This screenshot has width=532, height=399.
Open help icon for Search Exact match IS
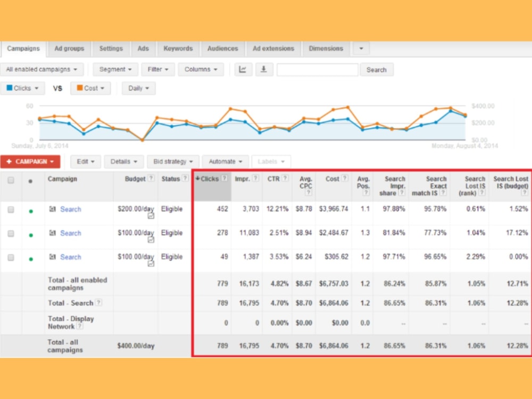[443, 193]
